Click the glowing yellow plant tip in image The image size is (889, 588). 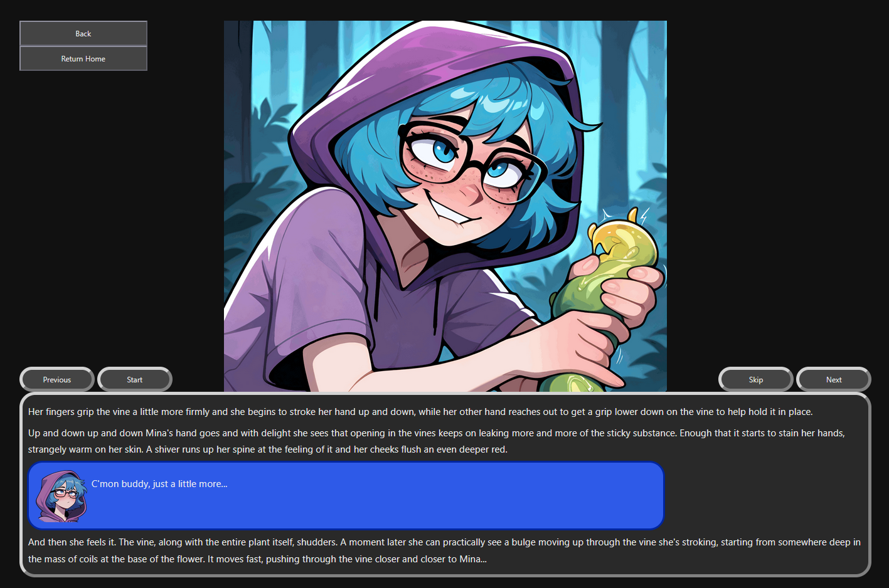[622, 244]
